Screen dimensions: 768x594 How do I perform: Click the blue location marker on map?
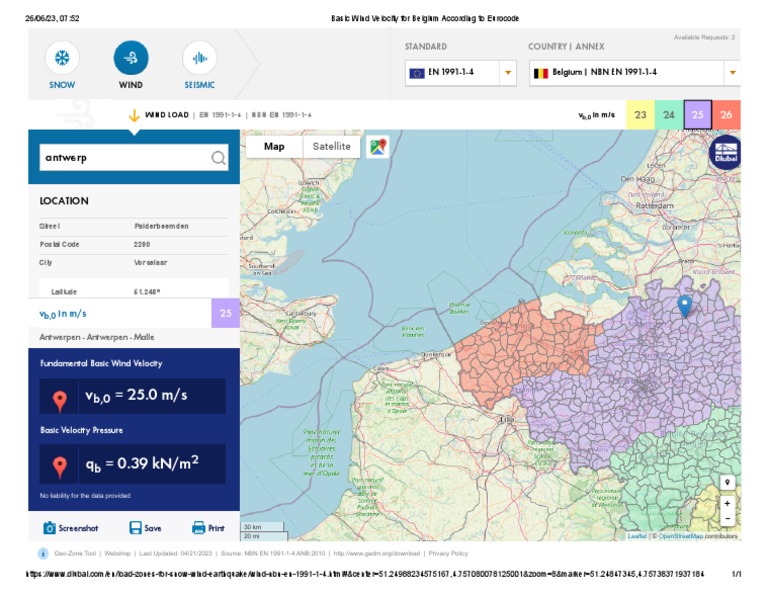click(x=684, y=305)
